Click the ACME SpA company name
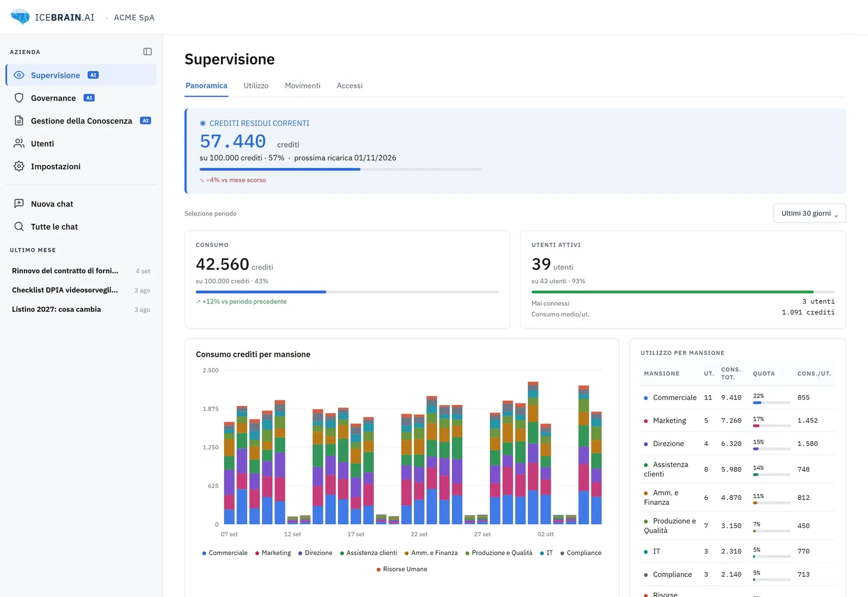The image size is (868, 597). (134, 17)
